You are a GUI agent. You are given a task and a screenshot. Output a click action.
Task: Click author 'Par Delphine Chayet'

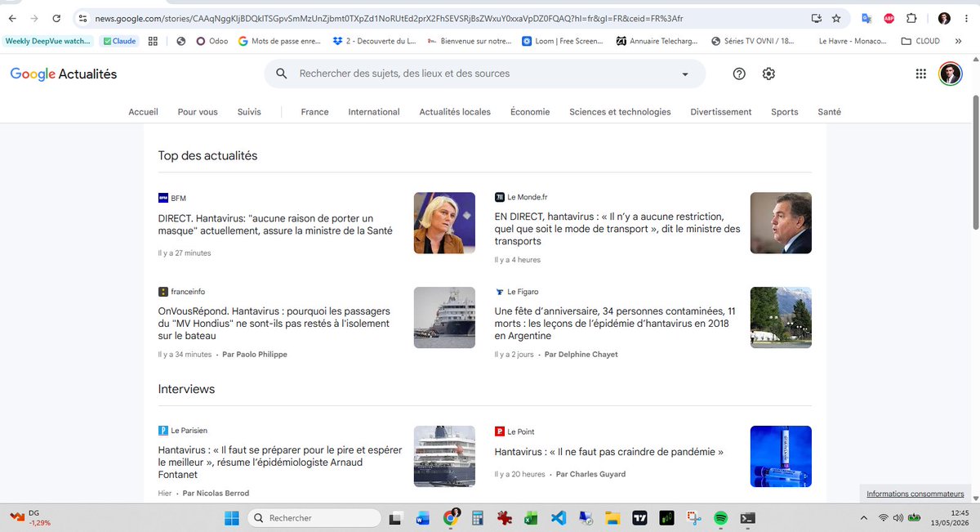[581, 355]
